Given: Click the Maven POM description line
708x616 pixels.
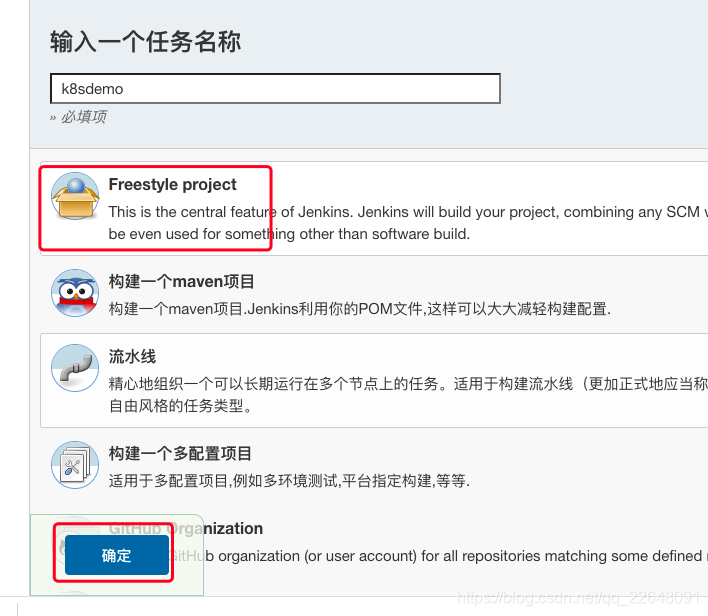Looking at the screenshot, I should (x=359, y=309).
